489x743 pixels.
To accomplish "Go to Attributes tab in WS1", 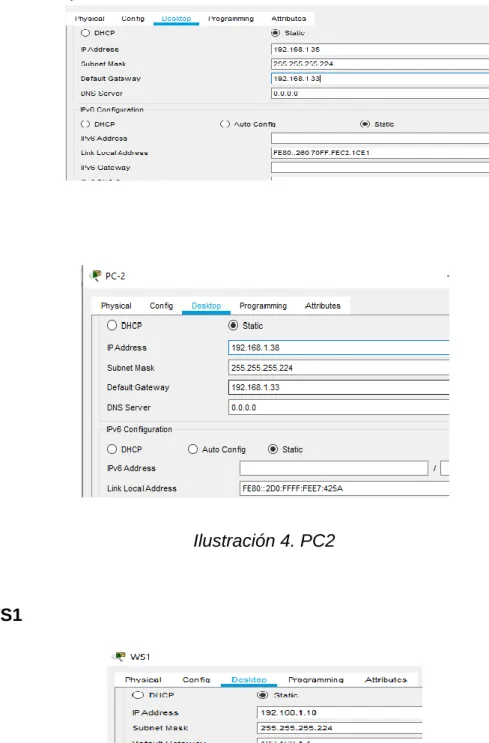I will tap(386, 680).
